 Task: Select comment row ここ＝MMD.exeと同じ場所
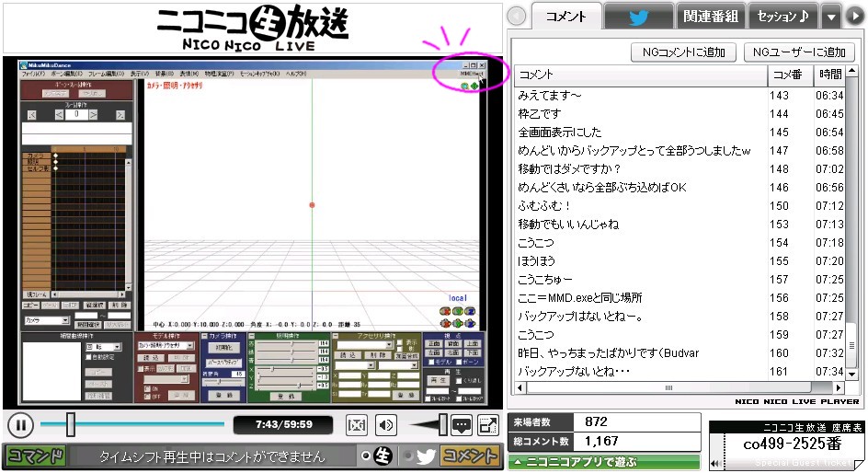pos(680,297)
